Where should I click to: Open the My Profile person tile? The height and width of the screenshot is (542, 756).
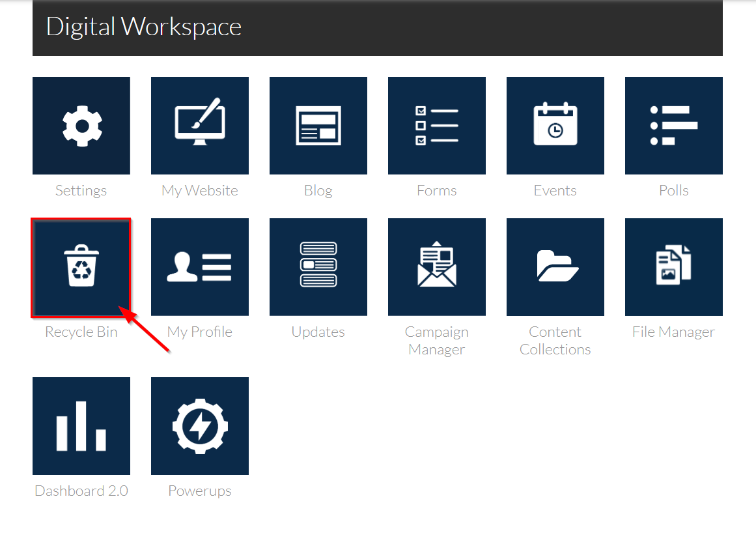[200, 267]
